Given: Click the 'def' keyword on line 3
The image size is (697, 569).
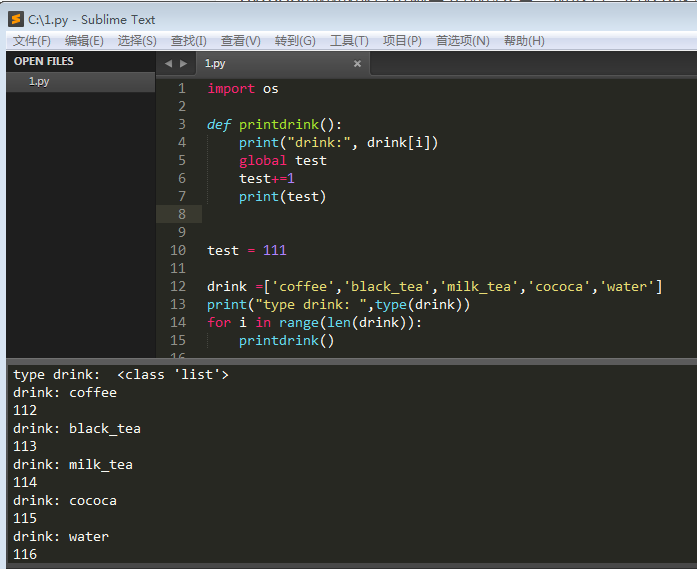Looking at the screenshot, I should [x=219, y=124].
